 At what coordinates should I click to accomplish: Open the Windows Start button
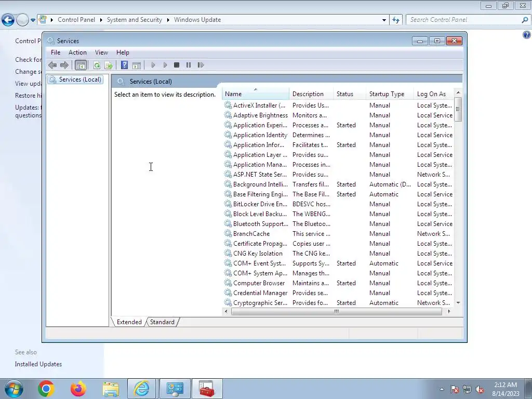coord(14,389)
